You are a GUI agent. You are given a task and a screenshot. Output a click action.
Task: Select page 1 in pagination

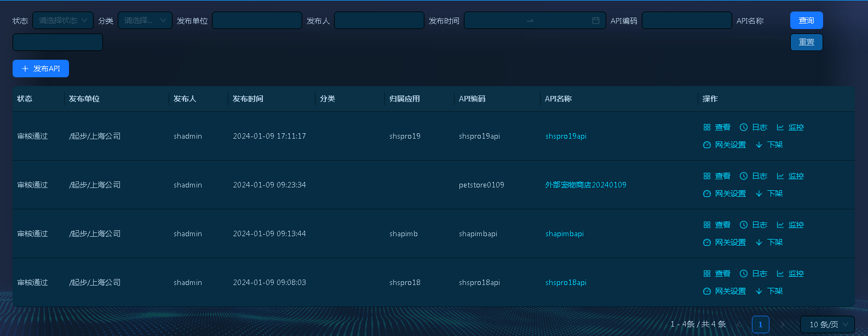(760, 324)
